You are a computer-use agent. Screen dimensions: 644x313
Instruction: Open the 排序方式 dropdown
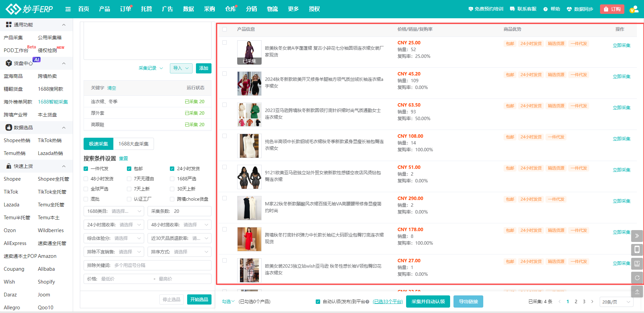point(179,252)
